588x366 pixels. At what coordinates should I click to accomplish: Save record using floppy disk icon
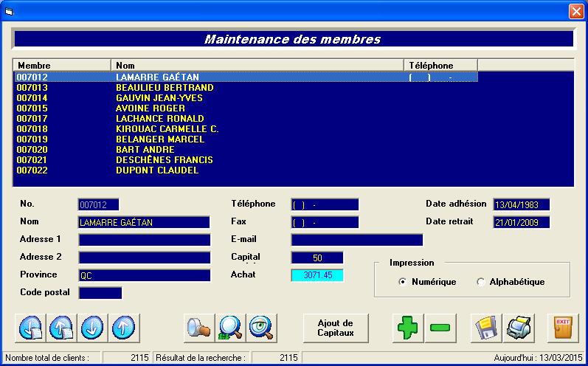[x=486, y=327]
